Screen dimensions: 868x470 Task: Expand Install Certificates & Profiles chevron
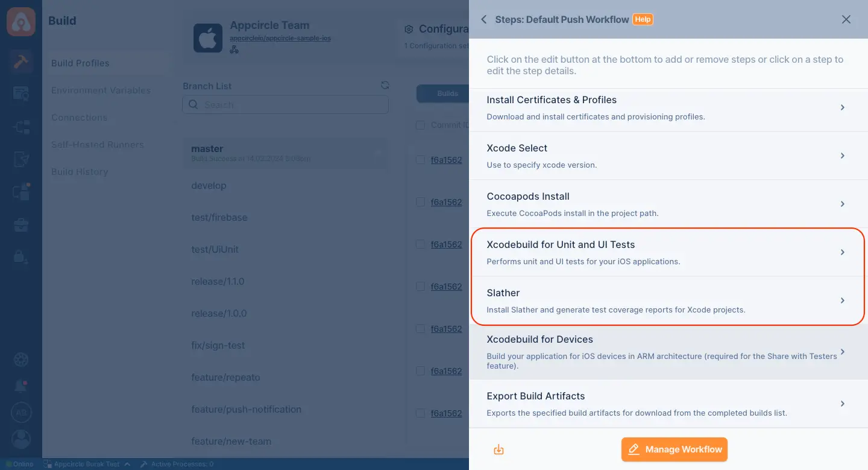[x=843, y=107]
